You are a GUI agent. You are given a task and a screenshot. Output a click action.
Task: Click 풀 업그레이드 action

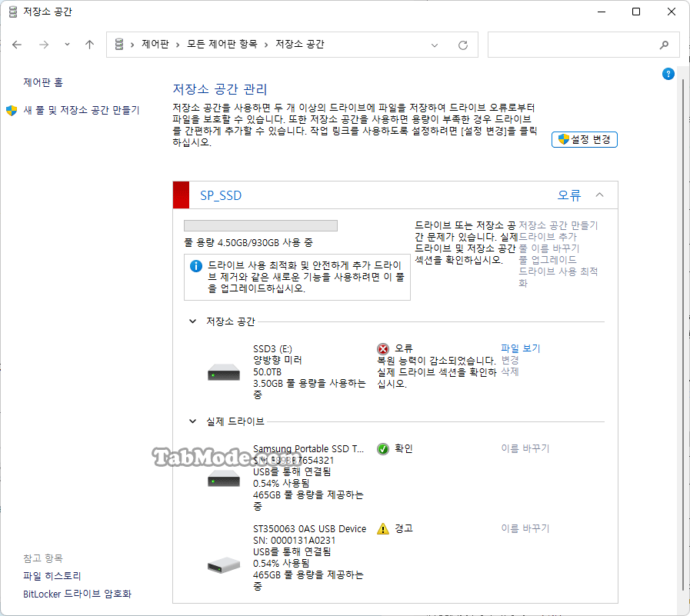(x=548, y=260)
